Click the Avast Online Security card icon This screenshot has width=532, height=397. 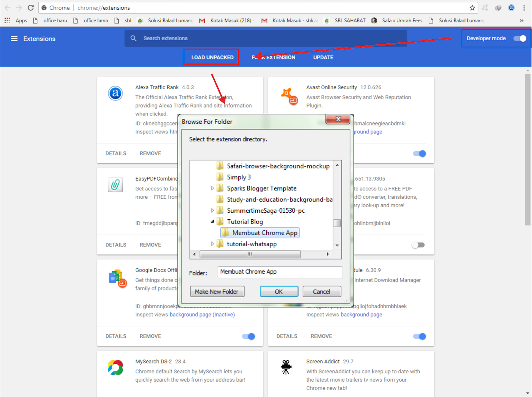click(x=289, y=96)
